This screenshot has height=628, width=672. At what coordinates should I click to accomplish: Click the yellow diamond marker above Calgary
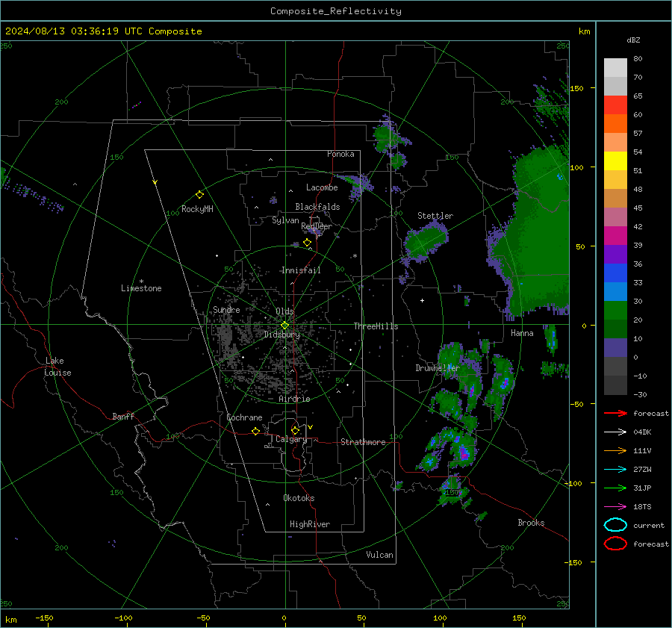tap(295, 430)
